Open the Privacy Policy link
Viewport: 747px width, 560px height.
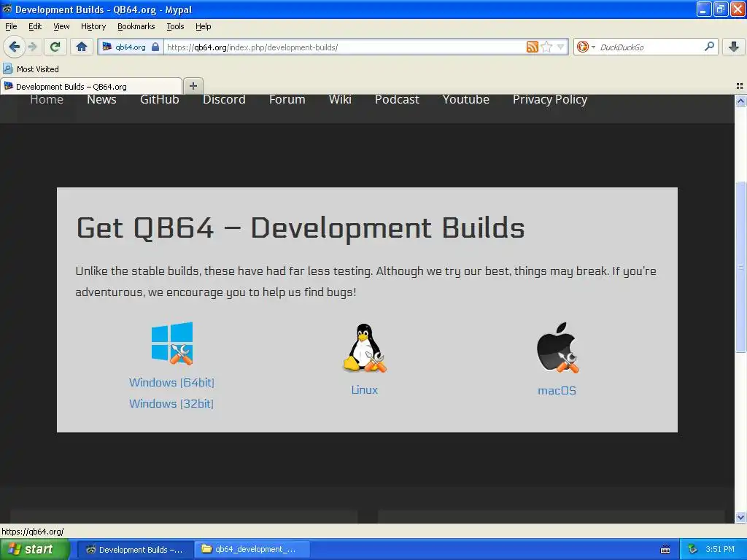550,99
